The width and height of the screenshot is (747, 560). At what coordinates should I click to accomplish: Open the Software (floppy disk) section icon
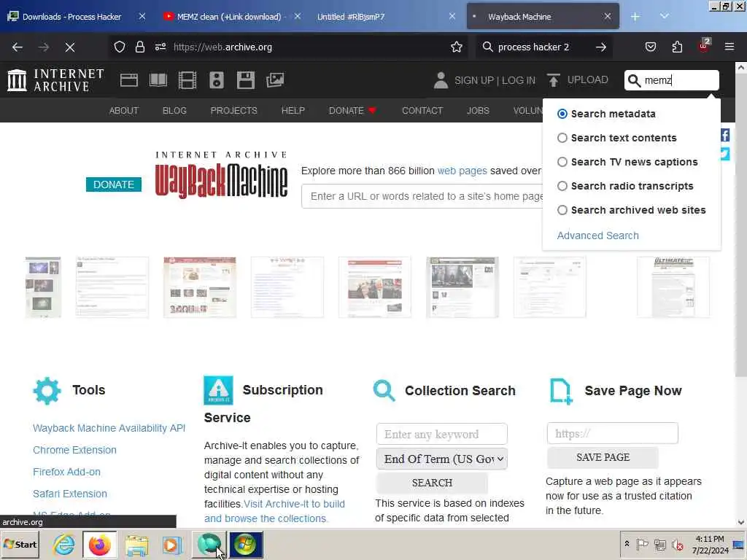coord(246,80)
